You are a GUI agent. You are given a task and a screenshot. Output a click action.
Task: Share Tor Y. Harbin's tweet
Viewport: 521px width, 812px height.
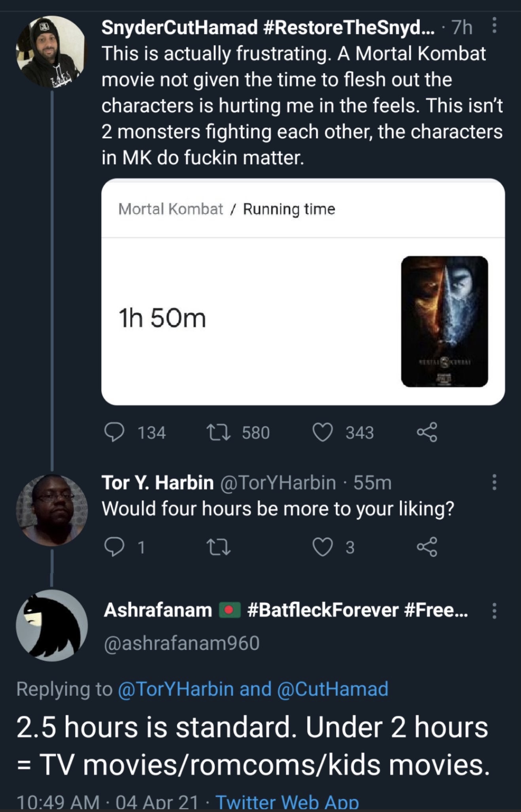[x=427, y=547]
